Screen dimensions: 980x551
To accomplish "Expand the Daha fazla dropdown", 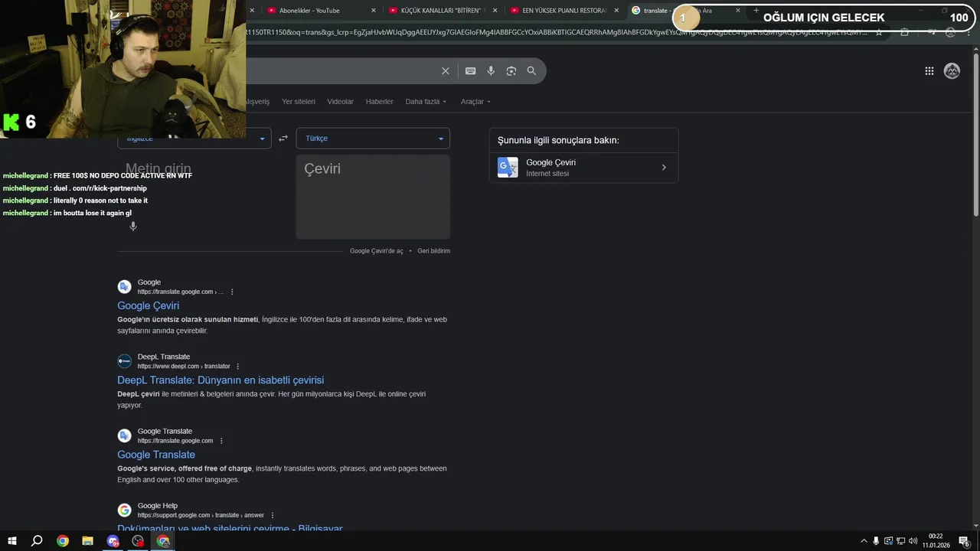I will (x=426, y=102).
